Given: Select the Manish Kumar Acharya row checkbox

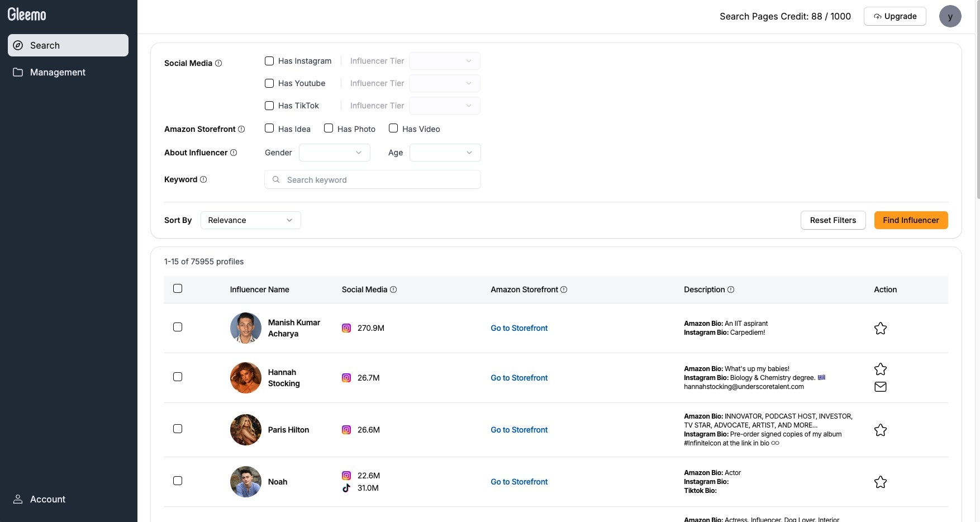Looking at the screenshot, I should [x=178, y=327].
